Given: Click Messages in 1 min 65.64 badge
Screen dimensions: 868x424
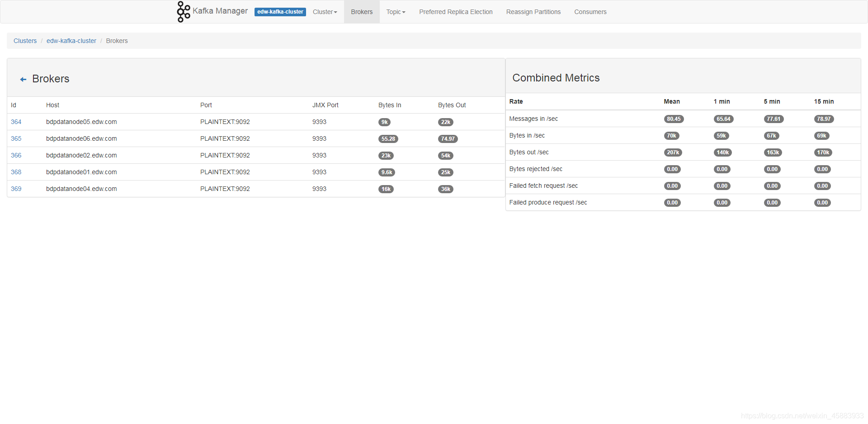Looking at the screenshot, I should [x=723, y=119].
